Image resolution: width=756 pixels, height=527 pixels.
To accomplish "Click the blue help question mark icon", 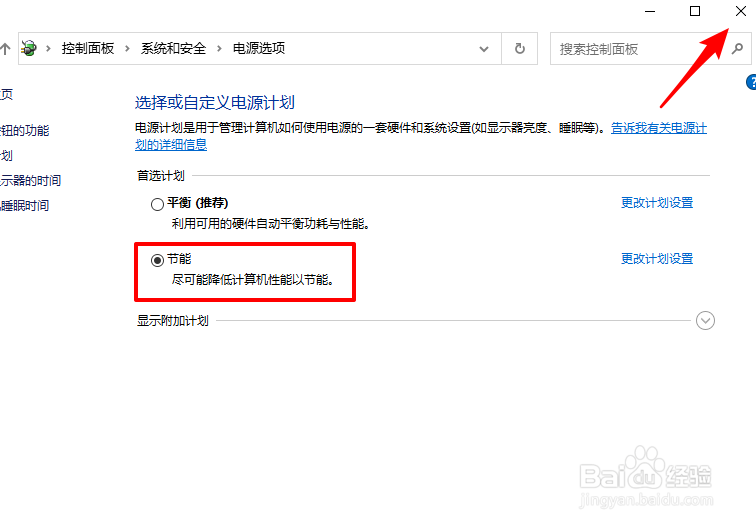I will pyautogui.click(x=751, y=82).
